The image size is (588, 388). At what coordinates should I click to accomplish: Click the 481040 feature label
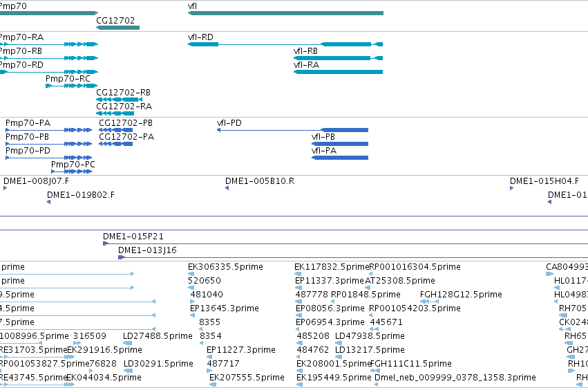207,295
